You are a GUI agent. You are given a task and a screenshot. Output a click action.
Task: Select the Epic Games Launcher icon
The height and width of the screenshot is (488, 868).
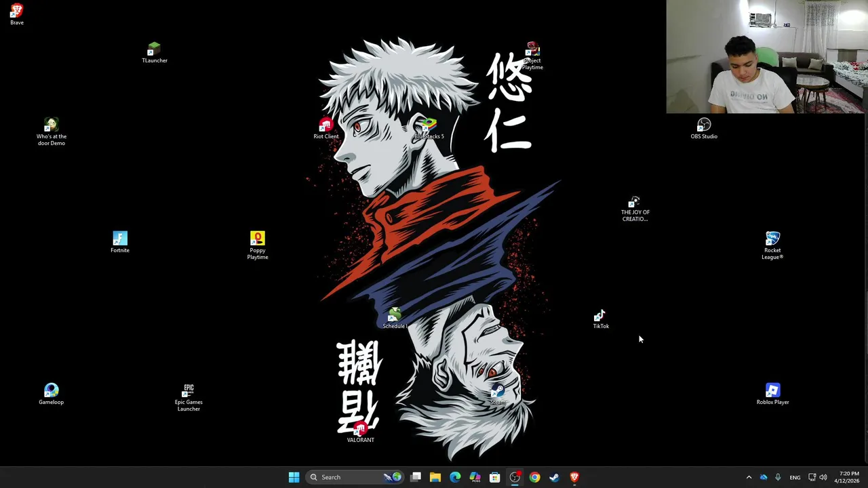pyautogui.click(x=189, y=398)
